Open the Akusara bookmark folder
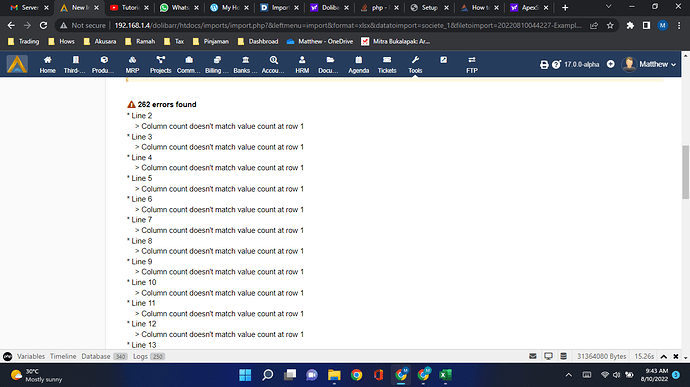The height and width of the screenshot is (387, 690). (100, 41)
